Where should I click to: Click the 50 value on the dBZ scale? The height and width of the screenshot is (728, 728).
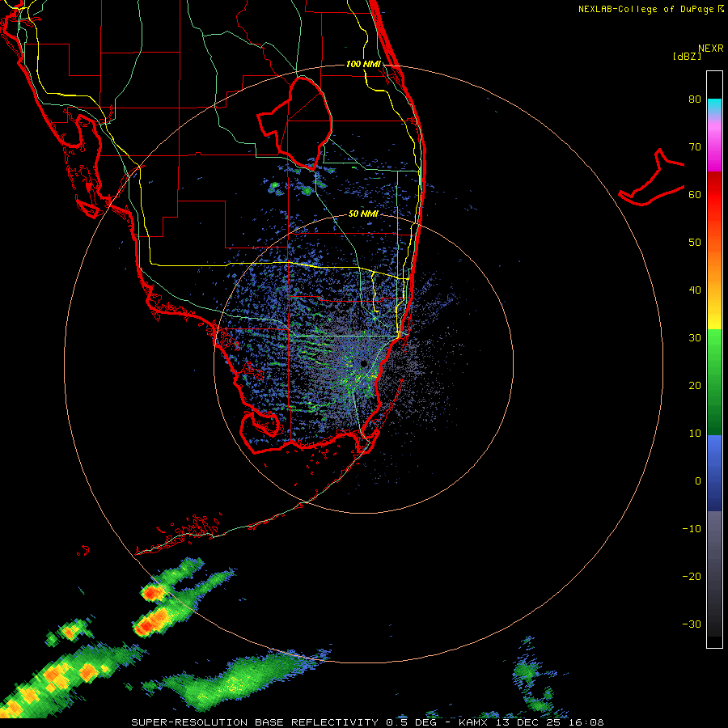[695, 243]
